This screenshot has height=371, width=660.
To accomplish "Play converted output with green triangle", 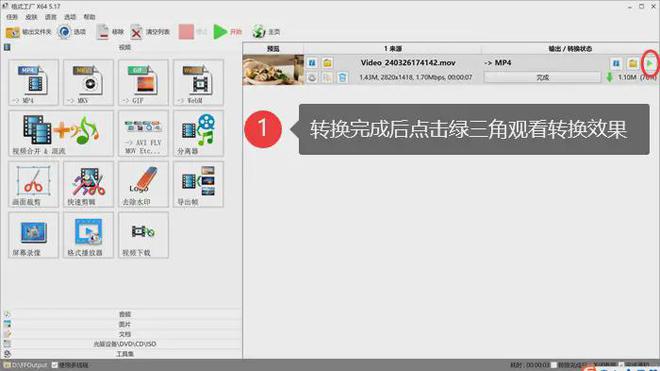I will (x=650, y=64).
